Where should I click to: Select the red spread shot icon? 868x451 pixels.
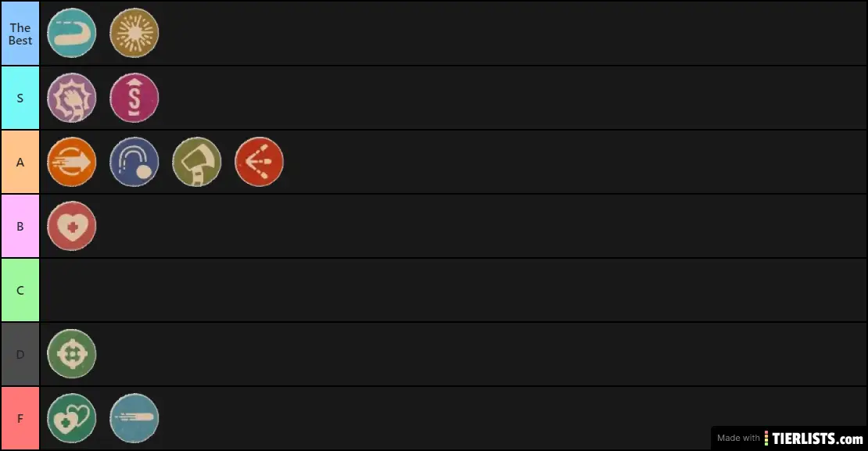click(260, 162)
